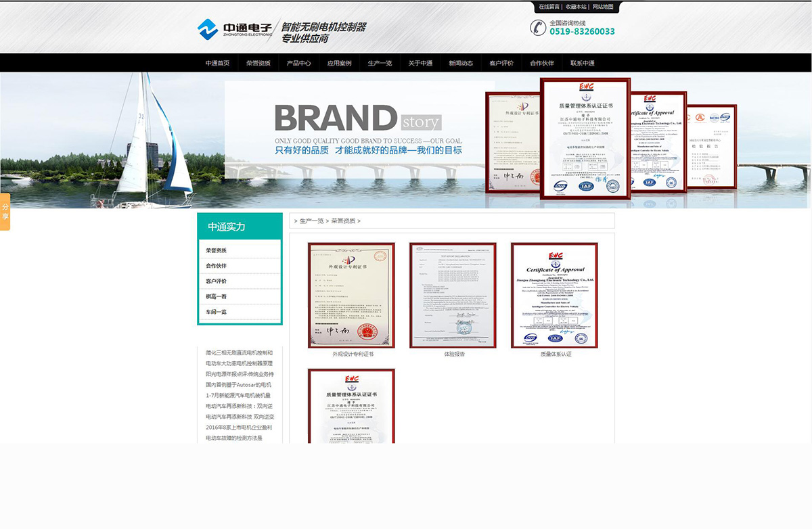Select 合作伙伴 in the top navigation
The width and height of the screenshot is (812, 529).
tap(542, 63)
